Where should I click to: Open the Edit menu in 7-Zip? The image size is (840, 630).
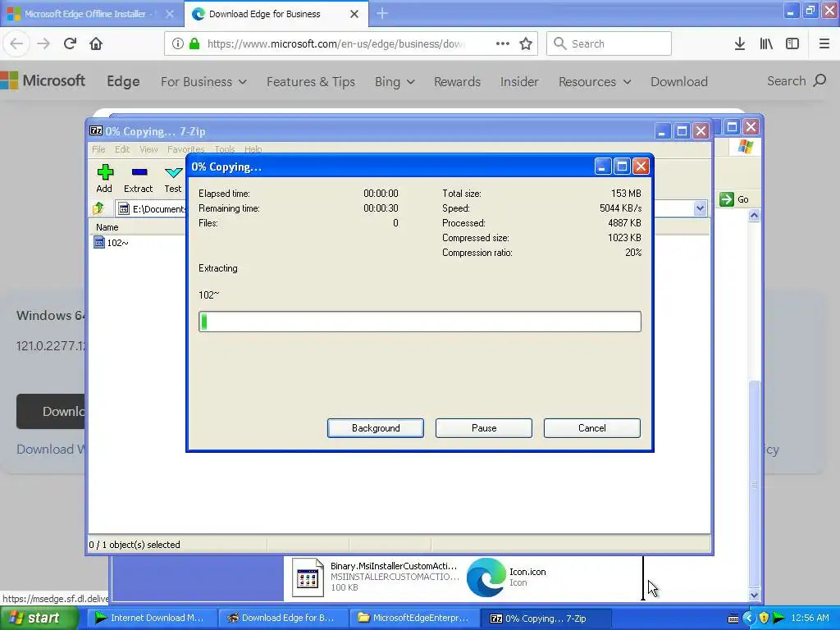coord(122,149)
